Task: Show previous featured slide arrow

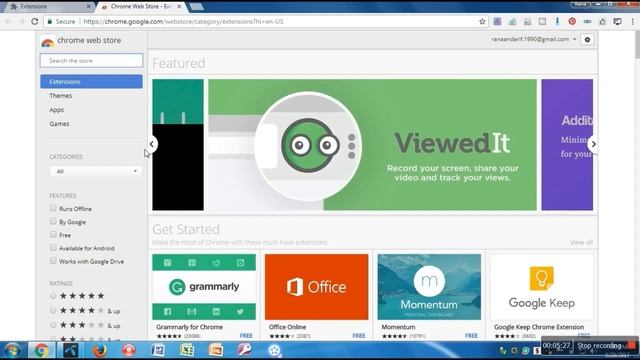Action: click(x=151, y=144)
